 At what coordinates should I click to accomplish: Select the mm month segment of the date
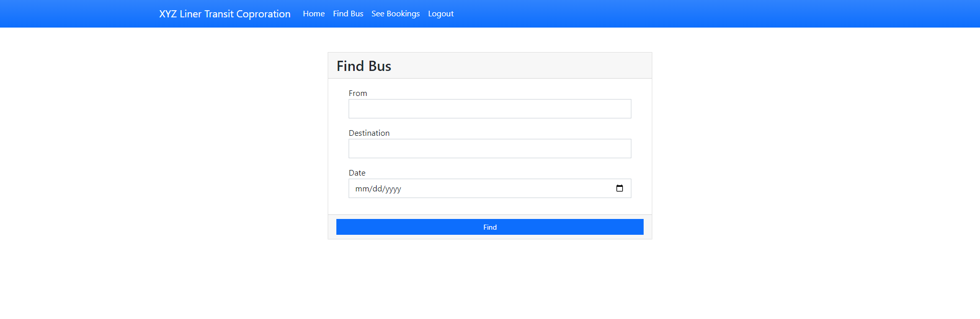(361, 189)
